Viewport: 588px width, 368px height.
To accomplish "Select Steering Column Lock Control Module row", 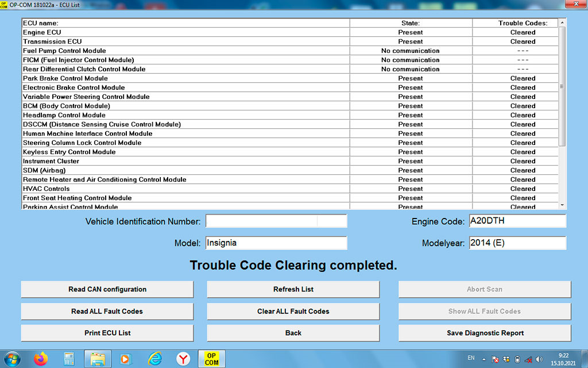I will point(290,143).
